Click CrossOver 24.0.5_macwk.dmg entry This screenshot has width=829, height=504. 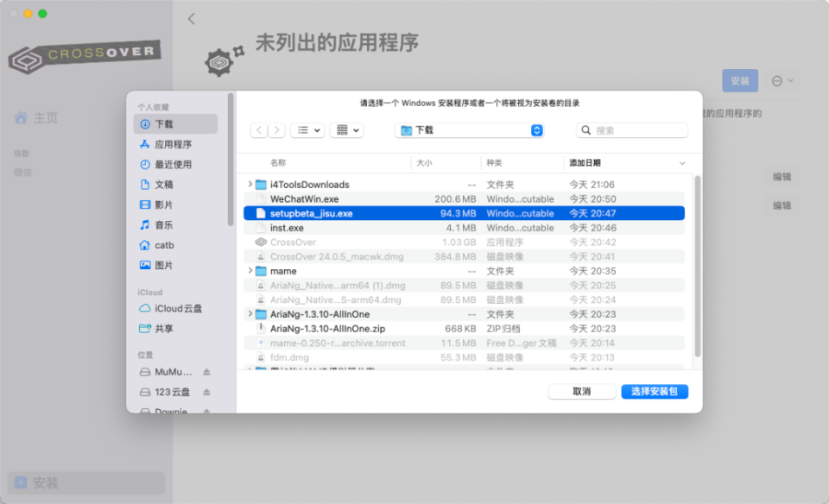click(465, 257)
